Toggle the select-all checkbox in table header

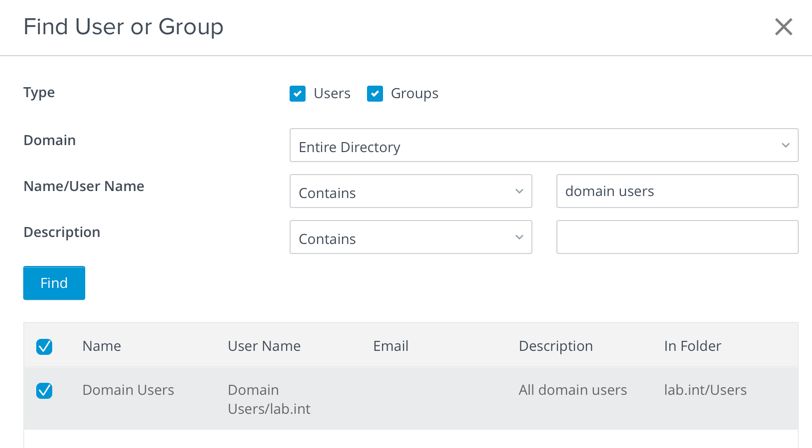(x=44, y=347)
